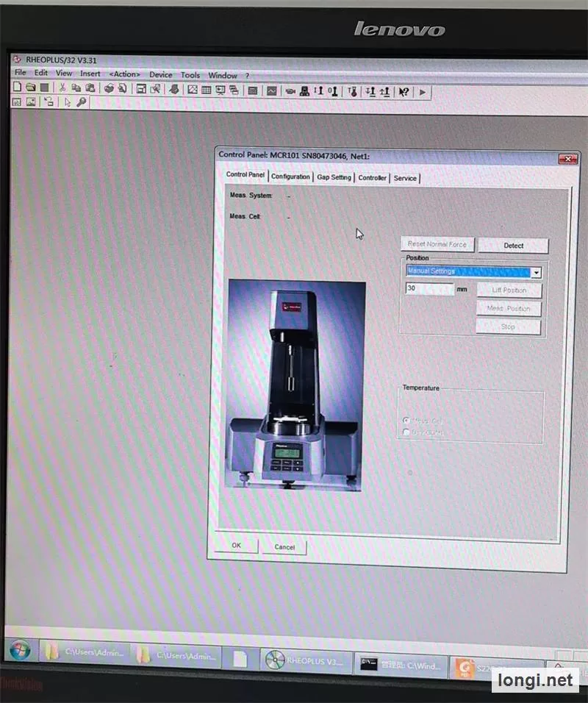Expand the Manual Settings dropdown arrow
The height and width of the screenshot is (703, 588).
536,273
